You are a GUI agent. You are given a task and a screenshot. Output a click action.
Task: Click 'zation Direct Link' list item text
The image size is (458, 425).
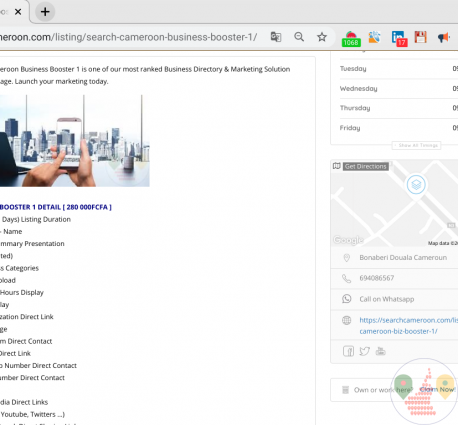pos(27,317)
